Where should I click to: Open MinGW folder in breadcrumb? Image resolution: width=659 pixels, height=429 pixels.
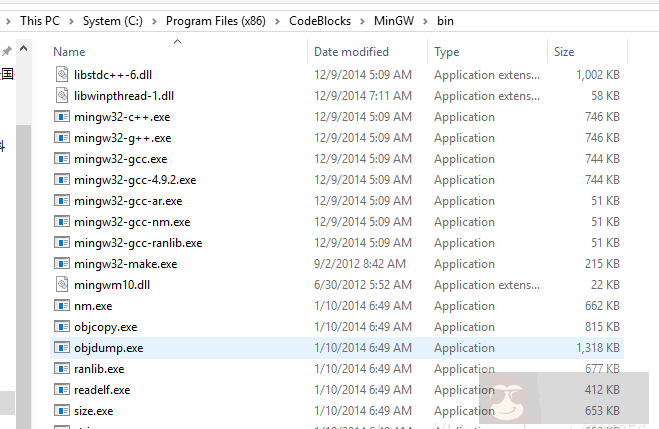[x=394, y=21]
